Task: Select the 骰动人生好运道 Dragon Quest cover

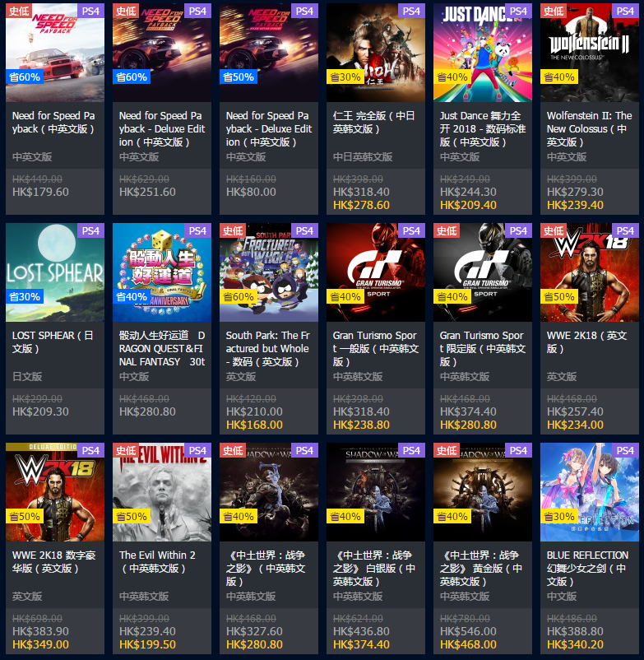Action: [162, 272]
